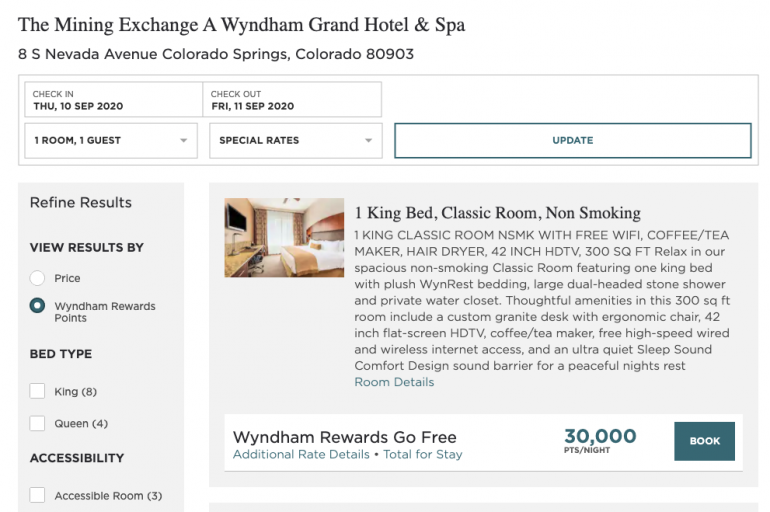This screenshot has width=770, height=512.
Task: Check the Queen bed type filter
Action: pyautogui.click(x=38, y=423)
